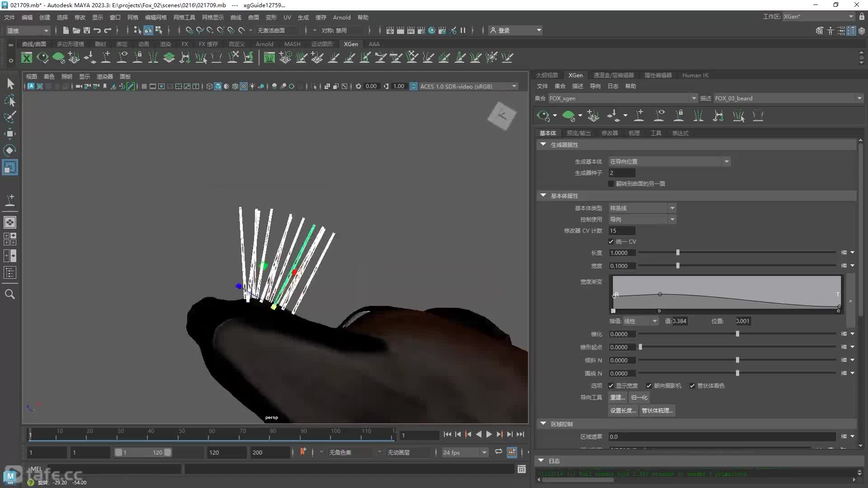Click the MEL command language label
The width and height of the screenshot is (868, 488).
[36, 469]
